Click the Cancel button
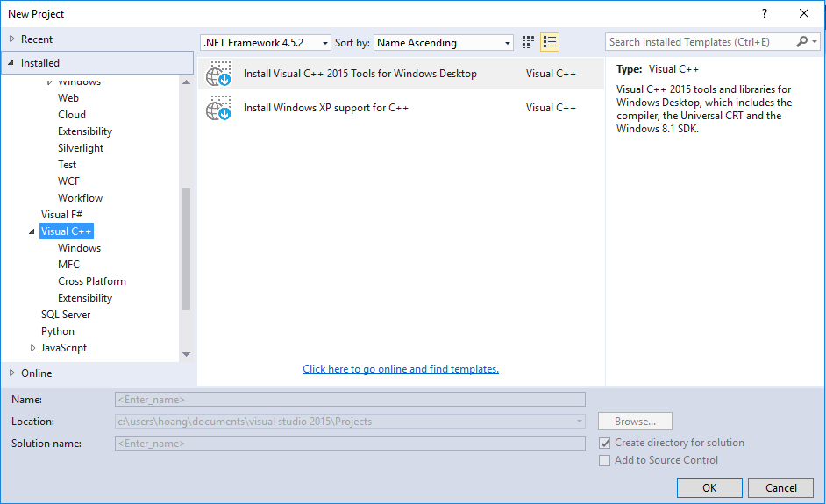 780,487
